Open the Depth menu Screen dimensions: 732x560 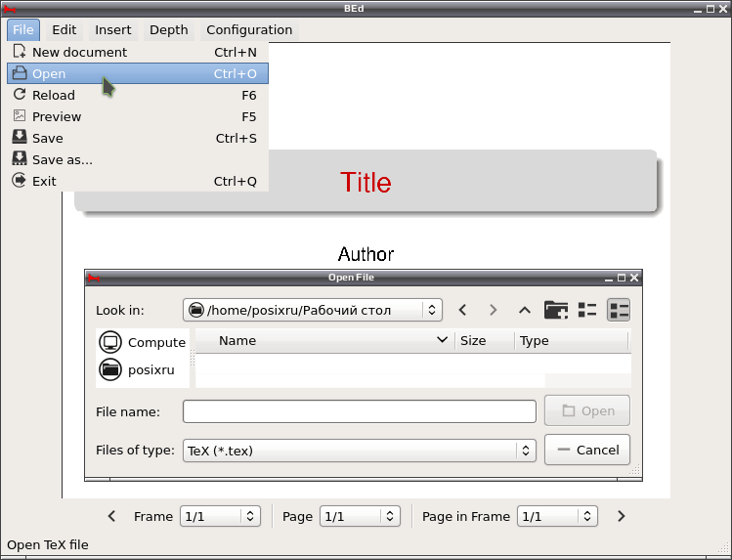(168, 30)
